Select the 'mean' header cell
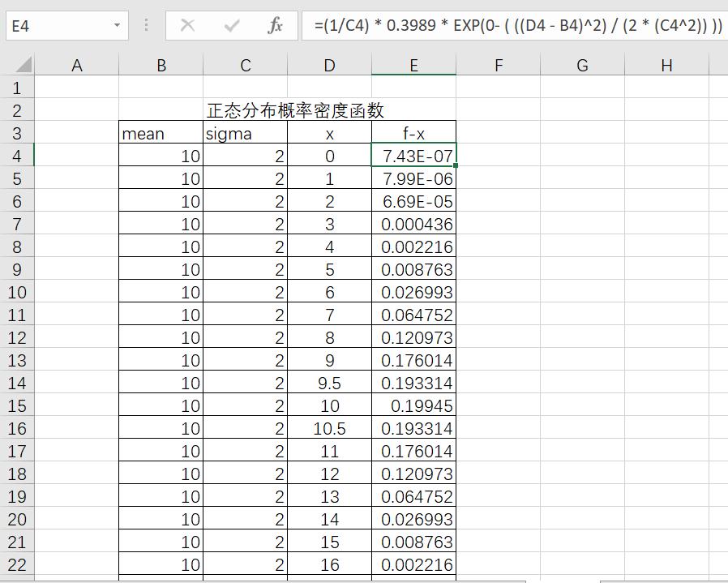This screenshot has height=583, width=728. pyautogui.click(x=161, y=134)
